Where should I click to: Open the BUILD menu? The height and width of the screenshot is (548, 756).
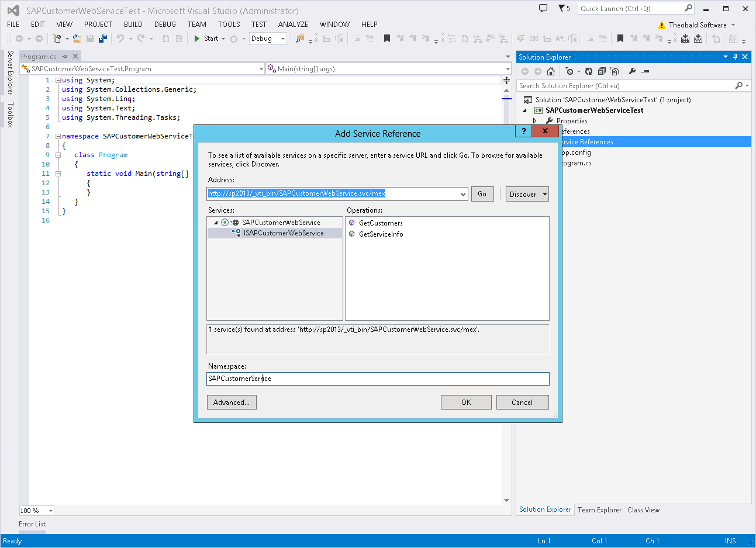pos(133,25)
